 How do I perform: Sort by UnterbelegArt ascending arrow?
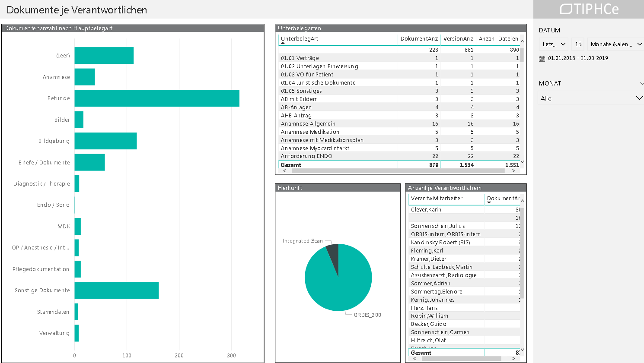tap(283, 43)
